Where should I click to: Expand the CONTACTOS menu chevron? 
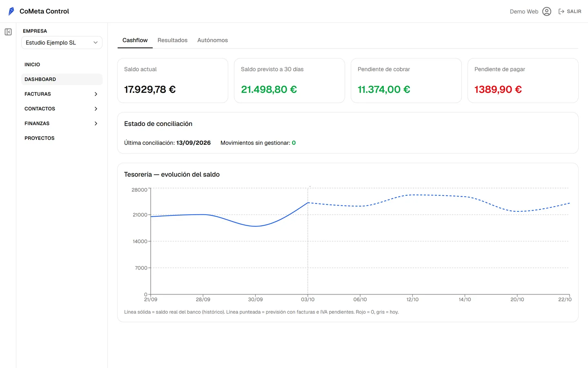(96, 109)
